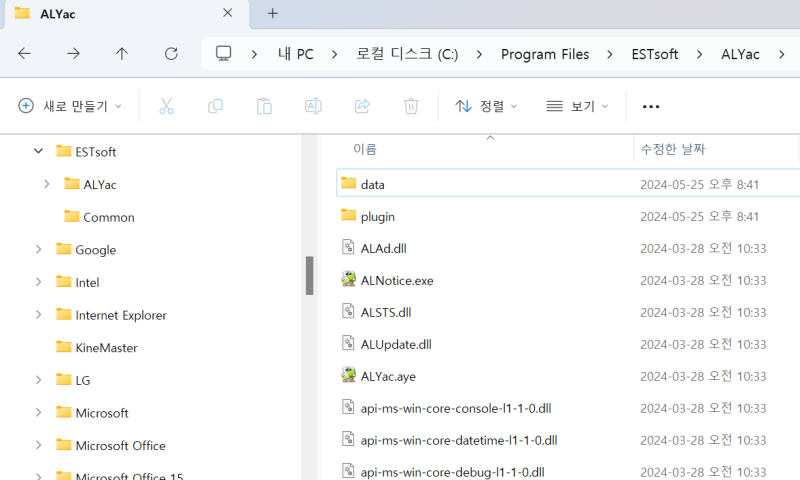The height and width of the screenshot is (480, 800).
Task: Click the Program Files breadcrumb
Action: tap(545, 54)
